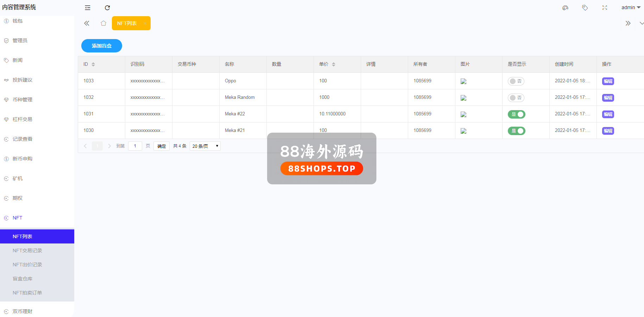
Task: Click the tag icon in header
Action: [x=585, y=8]
